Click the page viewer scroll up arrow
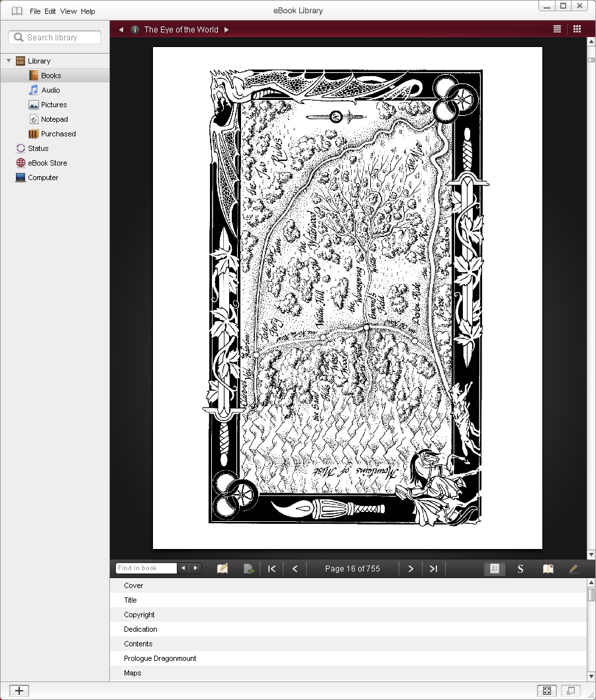596x700 pixels. pos(591,42)
